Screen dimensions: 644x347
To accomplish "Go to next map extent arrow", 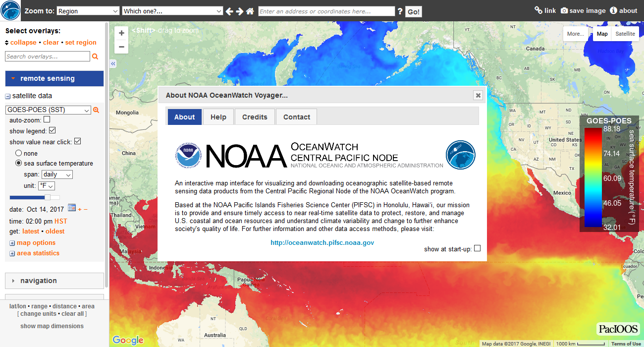I will 240,11.
